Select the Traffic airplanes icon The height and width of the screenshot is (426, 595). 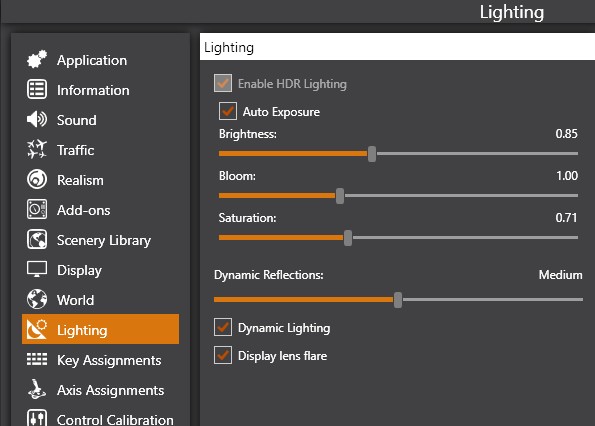(x=37, y=149)
